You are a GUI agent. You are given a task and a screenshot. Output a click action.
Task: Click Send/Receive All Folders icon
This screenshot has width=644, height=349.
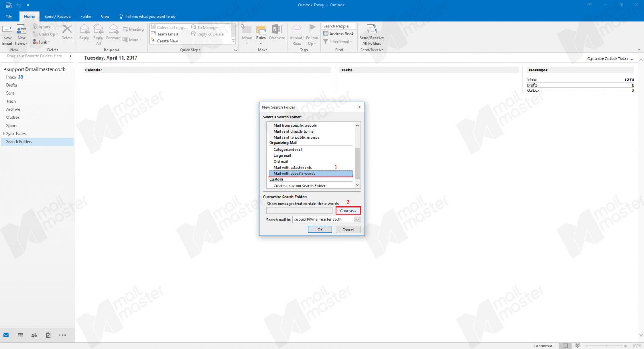(372, 29)
